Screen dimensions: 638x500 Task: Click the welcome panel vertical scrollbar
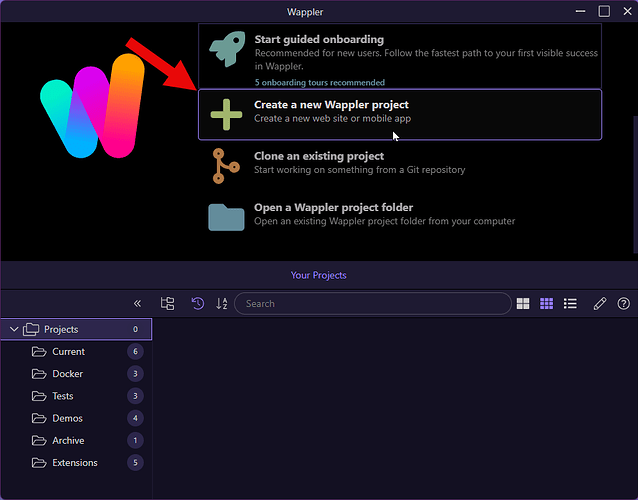[x=636, y=183]
